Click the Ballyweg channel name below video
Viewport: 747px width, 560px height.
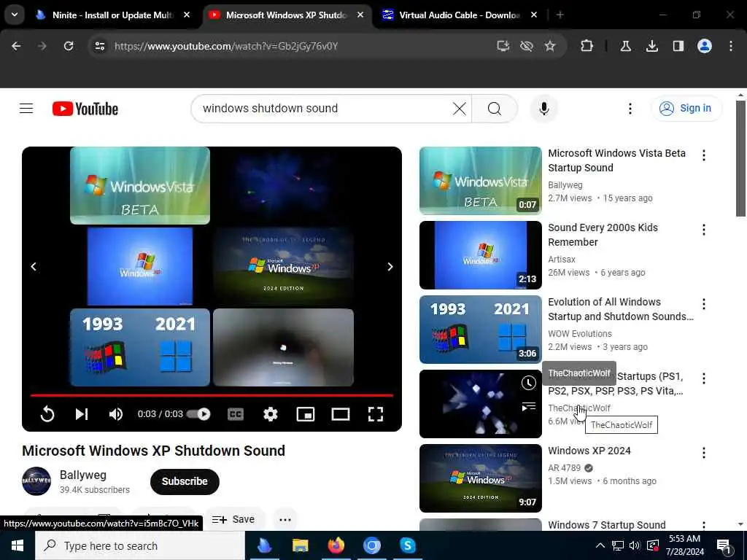83,475
